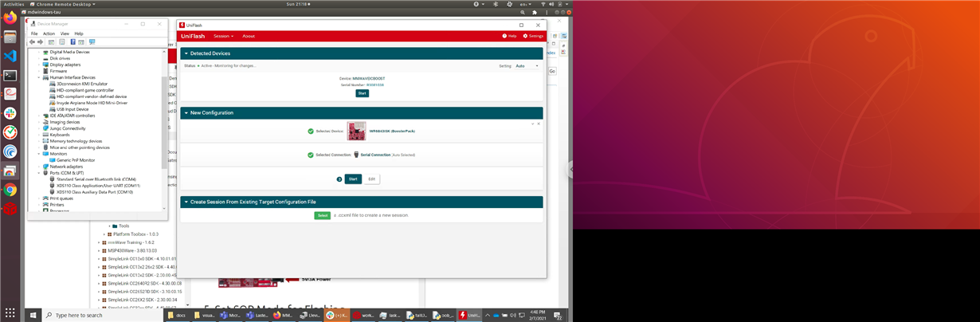Open the Setting Auto dropdown
980x322 pixels.
[x=527, y=66]
